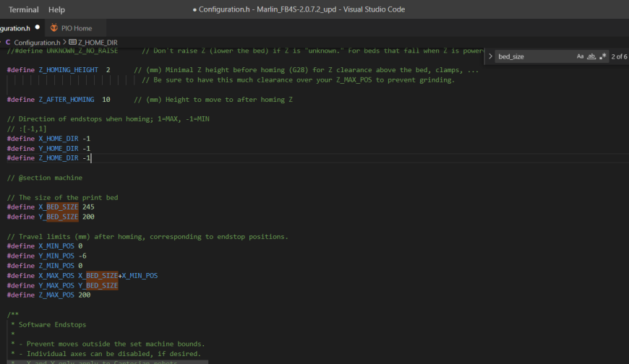Click X_HOME_DIR in the code

pos(58,138)
